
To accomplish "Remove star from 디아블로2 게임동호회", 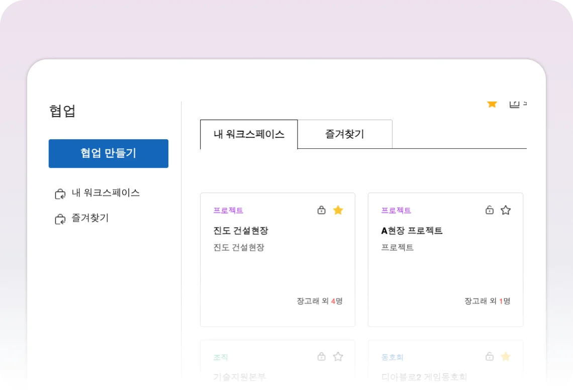I will click(506, 357).
